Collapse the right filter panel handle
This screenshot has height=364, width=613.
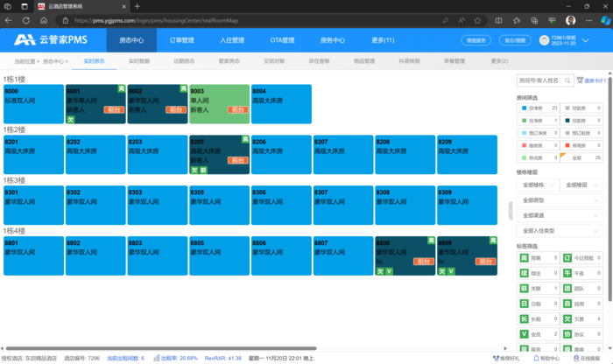[511, 211]
